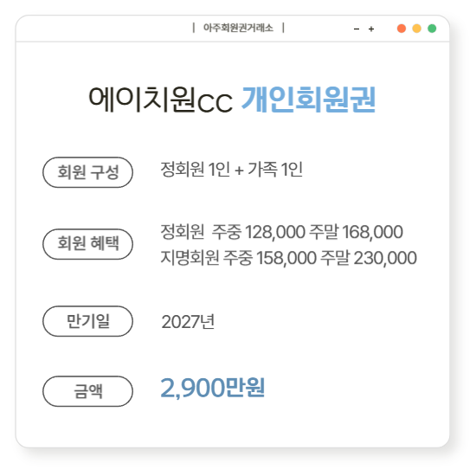Image resolution: width=476 pixels, height=476 pixels.
Task: Click the 아주회원권거래소 title text
Action: pos(238,28)
